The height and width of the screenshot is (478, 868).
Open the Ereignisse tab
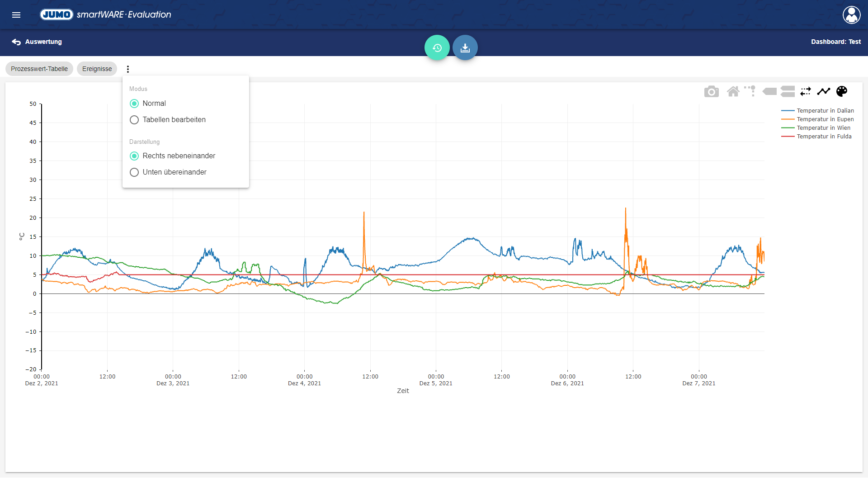tap(97, 69)
